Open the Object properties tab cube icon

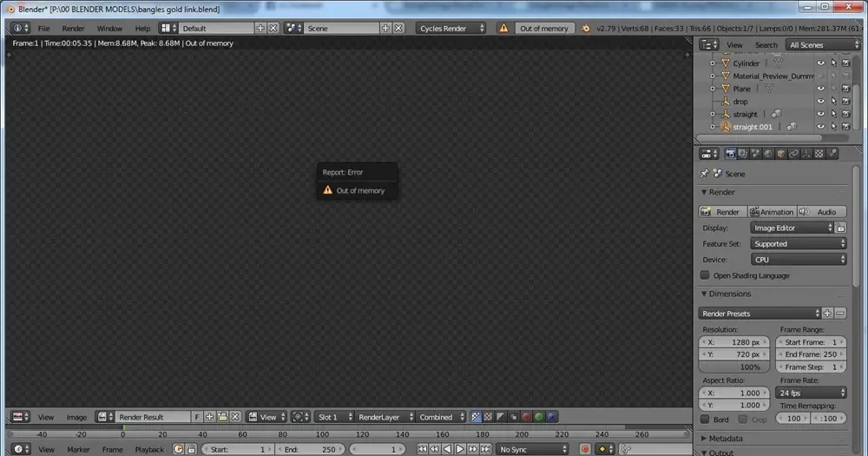[781, 154]
